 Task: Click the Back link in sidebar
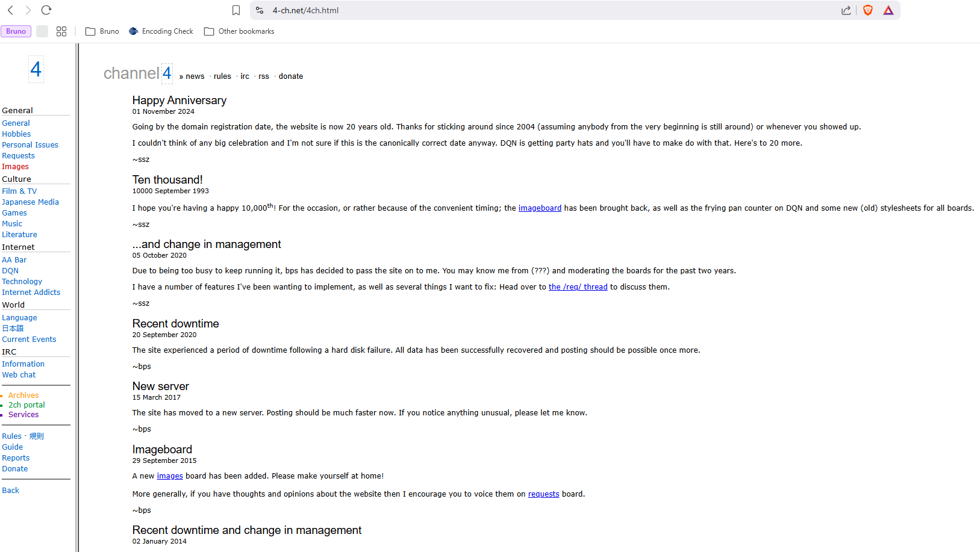coord(11,491)
